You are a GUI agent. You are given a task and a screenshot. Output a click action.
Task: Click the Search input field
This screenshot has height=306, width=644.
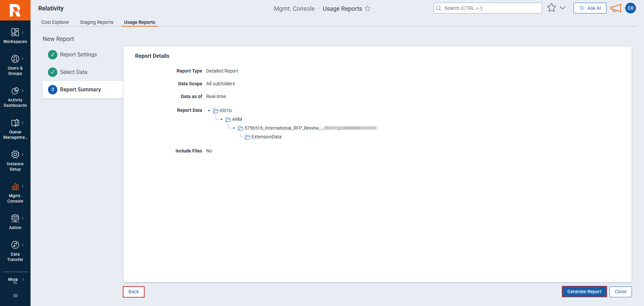pyautogui.click(x=488, y=8)
